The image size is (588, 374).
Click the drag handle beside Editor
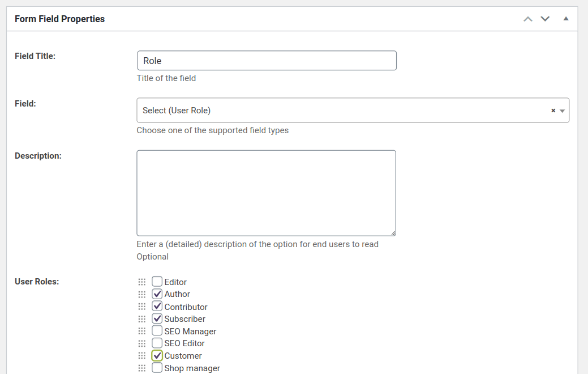pyautogui.click(x=141, y=282)
